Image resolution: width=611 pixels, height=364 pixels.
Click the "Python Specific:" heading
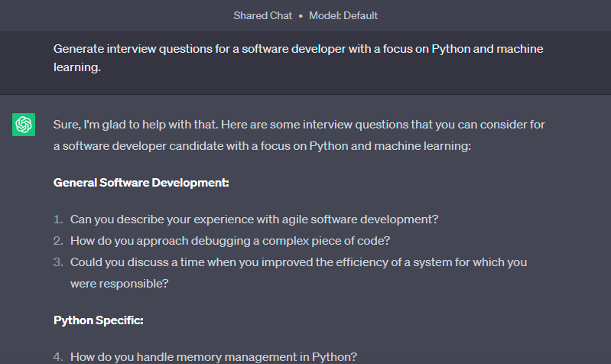[x=98, y=320]
